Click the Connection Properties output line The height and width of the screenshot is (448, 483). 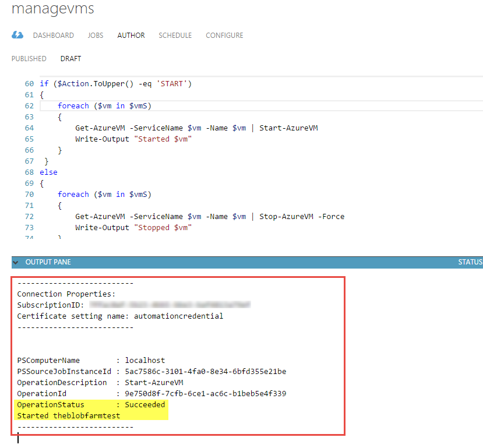point(66,294)
